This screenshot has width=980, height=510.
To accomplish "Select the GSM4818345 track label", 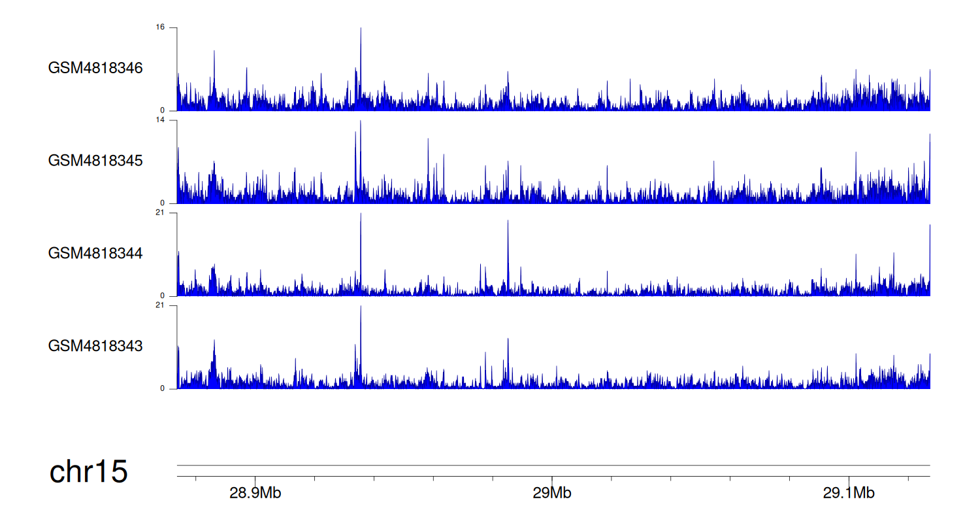I will pyautogui.click(x=95, y=160).
